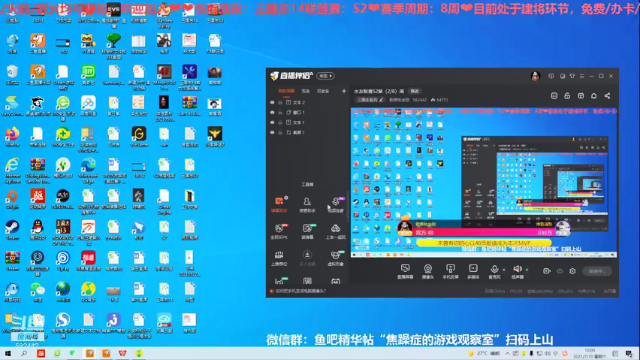Open the 全民乐PK tool
640x360 pixels.
tap(279, 231)
